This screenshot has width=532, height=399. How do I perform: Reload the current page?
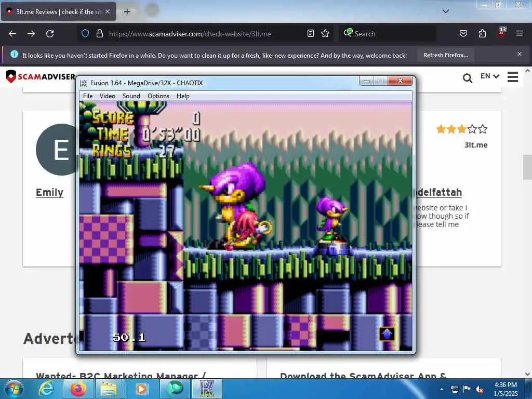tap(50, 34)
